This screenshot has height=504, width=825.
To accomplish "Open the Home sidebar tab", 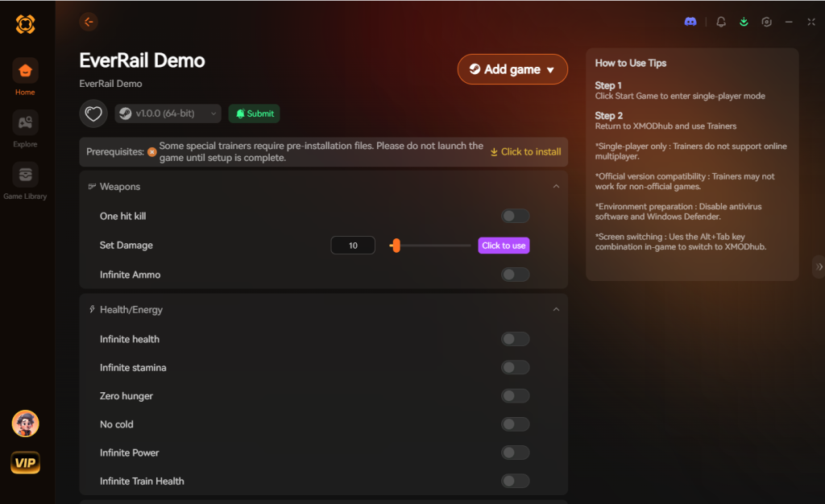I will (25, 76).
